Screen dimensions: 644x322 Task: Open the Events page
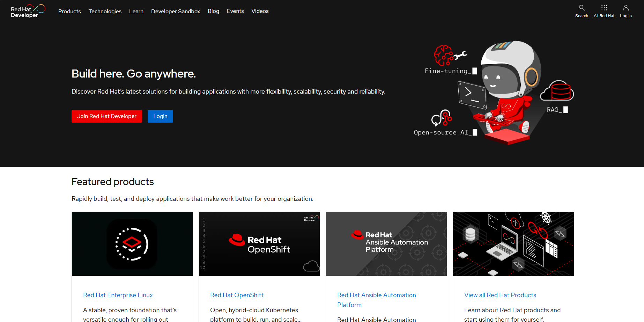pos(235,11)
